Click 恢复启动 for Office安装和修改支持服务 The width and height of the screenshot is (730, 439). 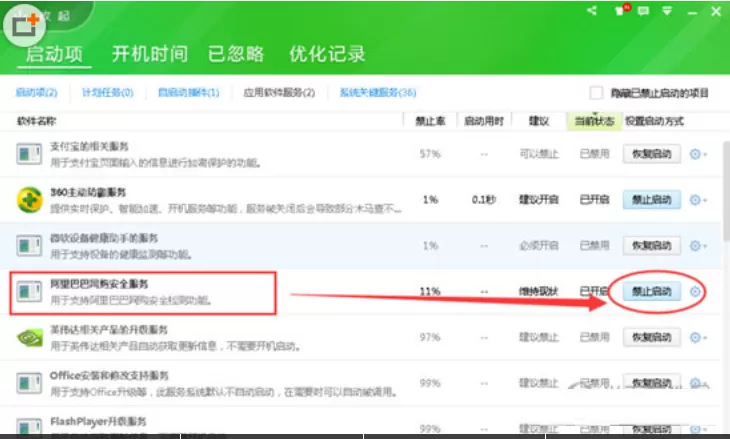tap(652, 383)
